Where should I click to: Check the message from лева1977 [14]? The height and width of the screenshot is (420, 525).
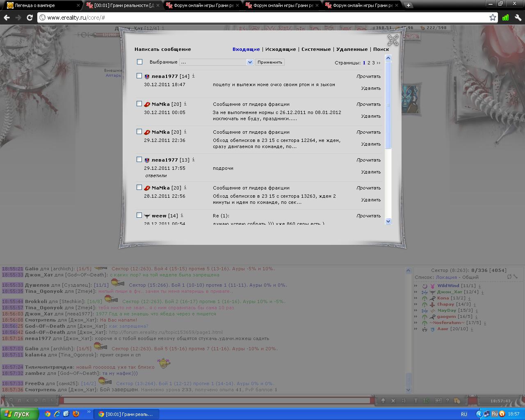(x=139, y=76)
